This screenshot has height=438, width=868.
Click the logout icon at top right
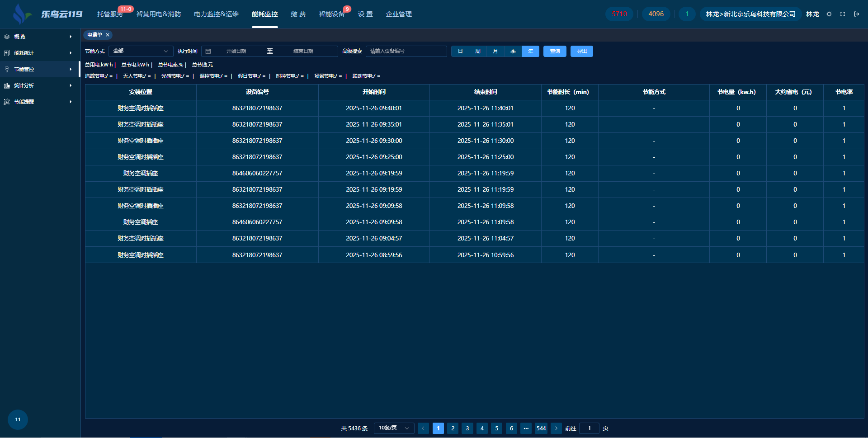point(856,14)
